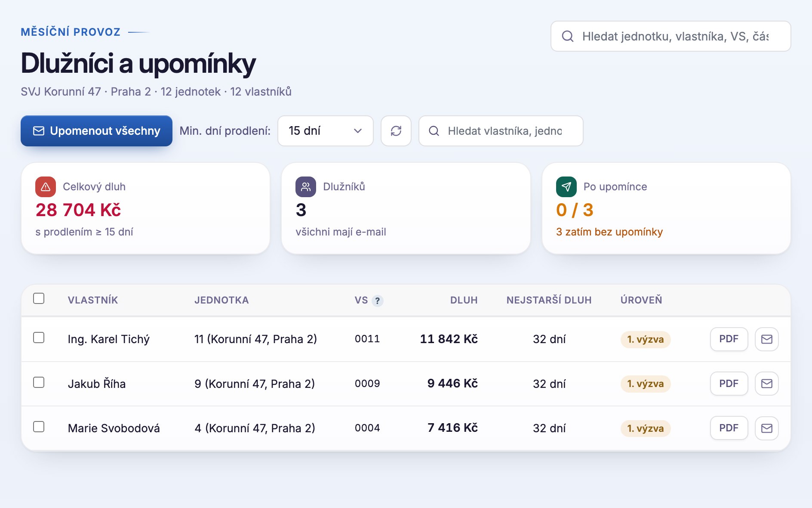Click the debt amount 9 446 Kč
The height and width of the screenshot is (508, 812).
point(452,384)
